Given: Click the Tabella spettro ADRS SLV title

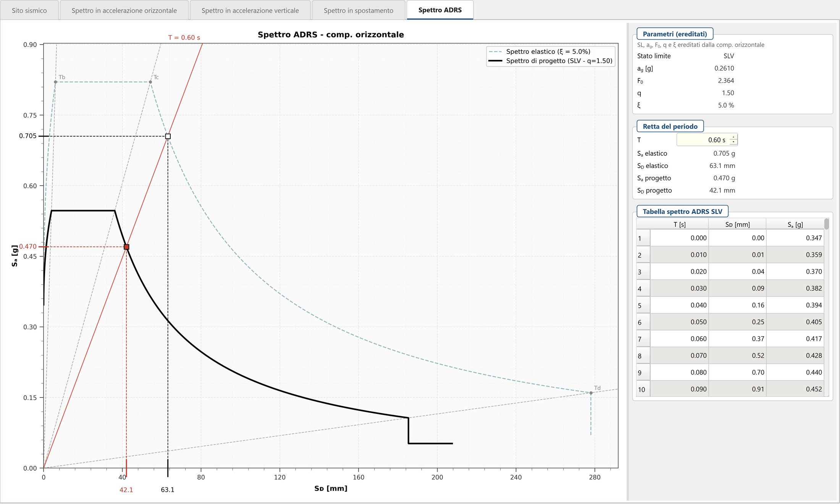Looking at the screenshot, I should pyautogui.click(x=682, y=212).
